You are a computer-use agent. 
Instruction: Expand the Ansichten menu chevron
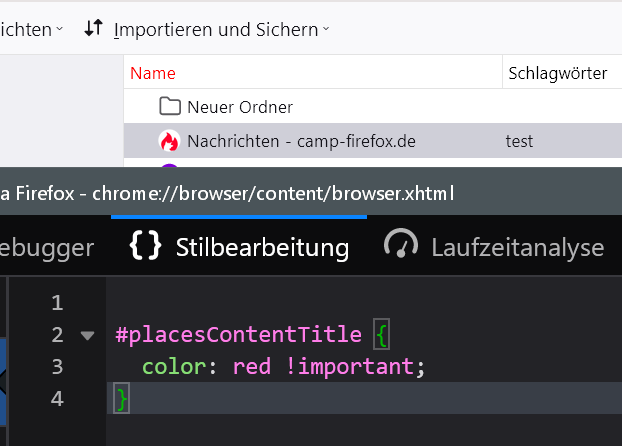(59, 30)
